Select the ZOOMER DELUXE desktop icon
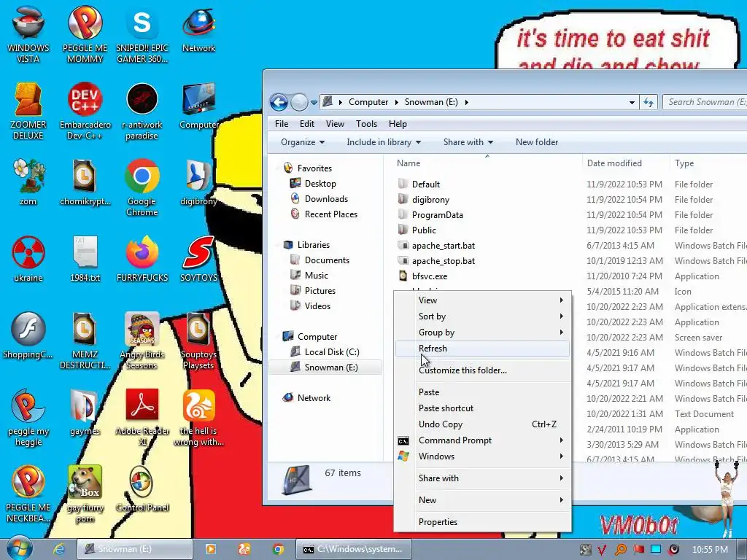The image size is (747, 560). pyautogui.click(x=28, y=112)
